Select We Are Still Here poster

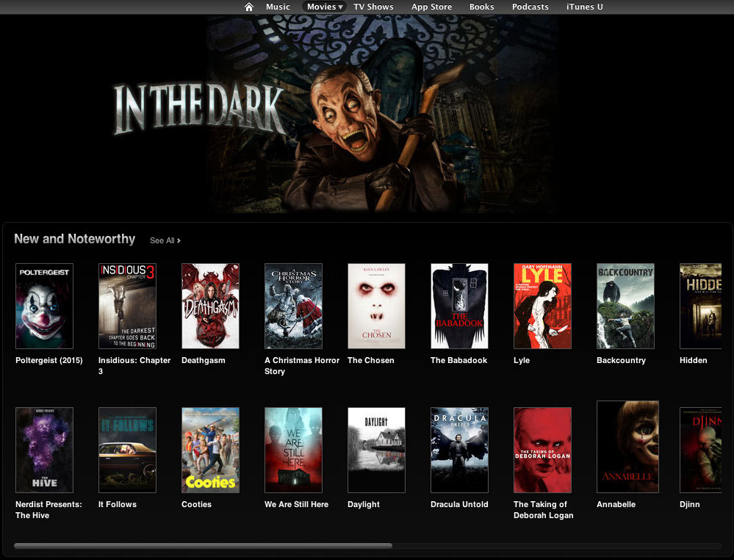click(293, 450)
